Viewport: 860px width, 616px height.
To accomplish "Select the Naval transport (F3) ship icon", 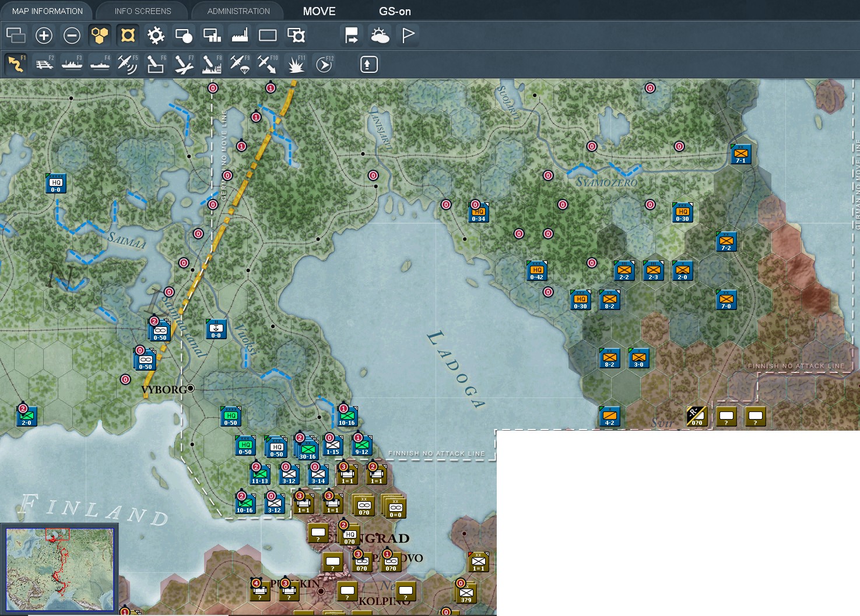I will point(72,64).
